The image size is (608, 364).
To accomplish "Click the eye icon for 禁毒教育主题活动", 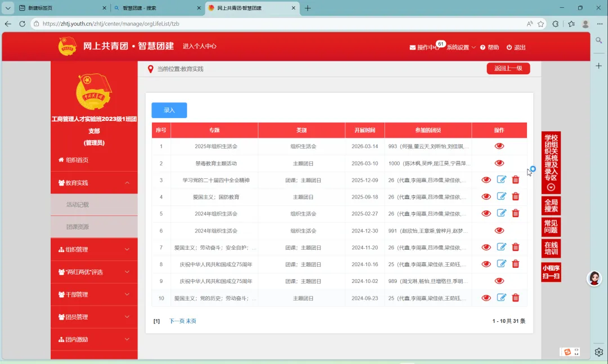I will [x=499, y=163].
